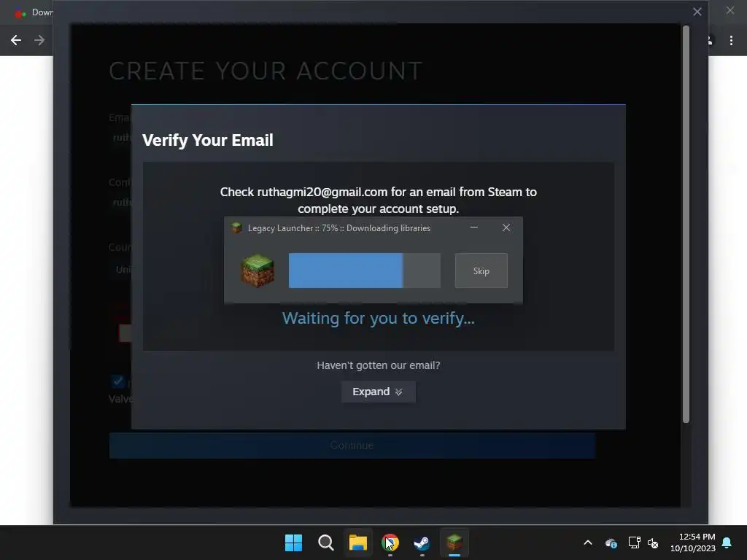Switch to Legacy Launcher in the taskbar
747x560 pixels.
point(454,542)
